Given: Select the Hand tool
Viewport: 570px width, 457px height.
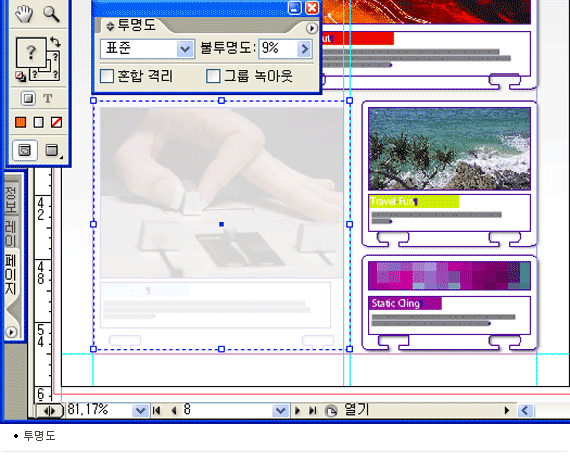Looking at the screenshot, I should point(24,14).
